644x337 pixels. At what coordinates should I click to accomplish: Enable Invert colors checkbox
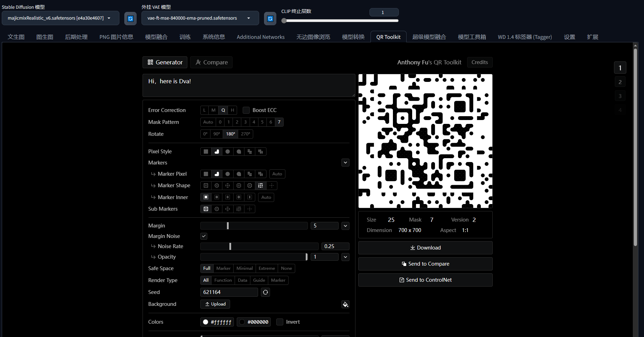pos(280,322)
